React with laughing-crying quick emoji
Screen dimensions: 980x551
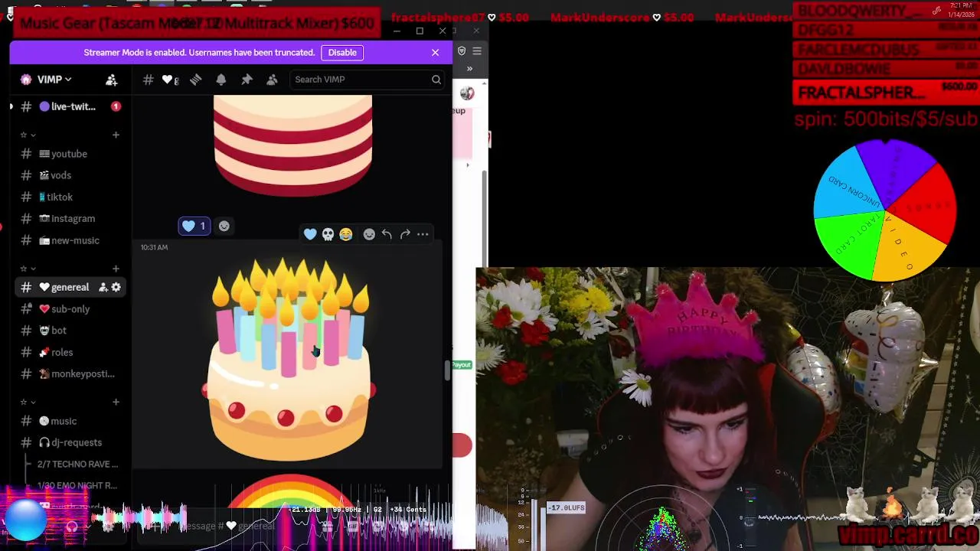346,234
